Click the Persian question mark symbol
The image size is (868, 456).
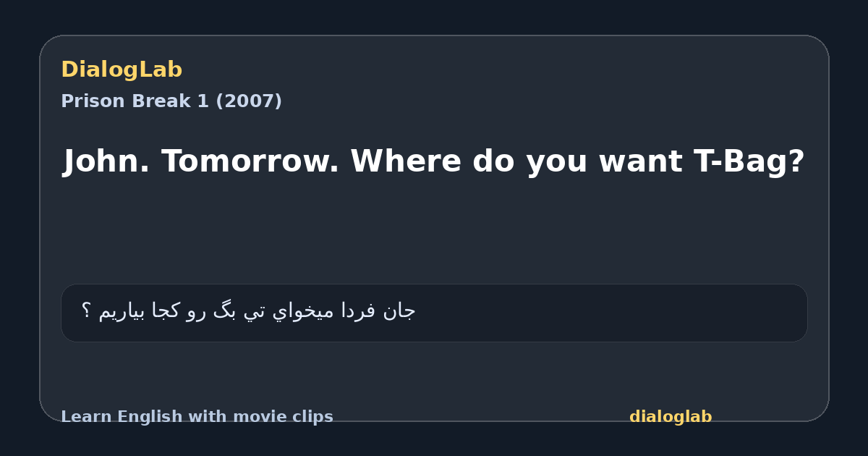tap(86, 311)
